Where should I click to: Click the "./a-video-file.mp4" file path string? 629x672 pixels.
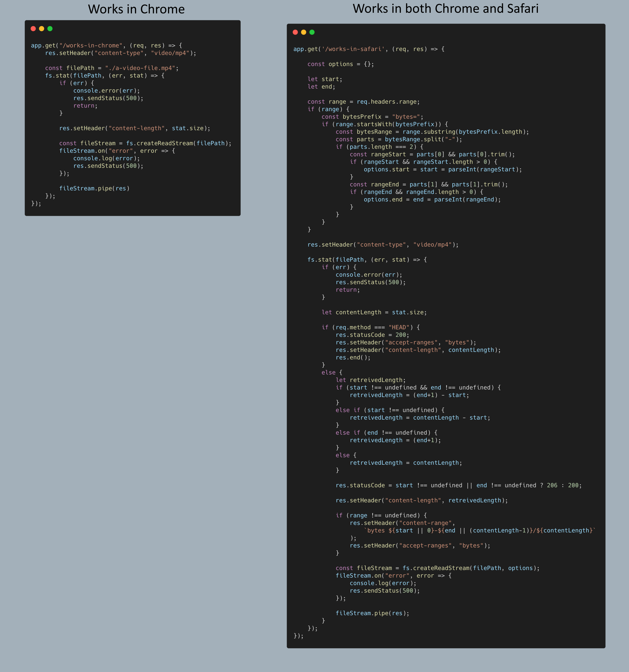click(x=140, y=68)
